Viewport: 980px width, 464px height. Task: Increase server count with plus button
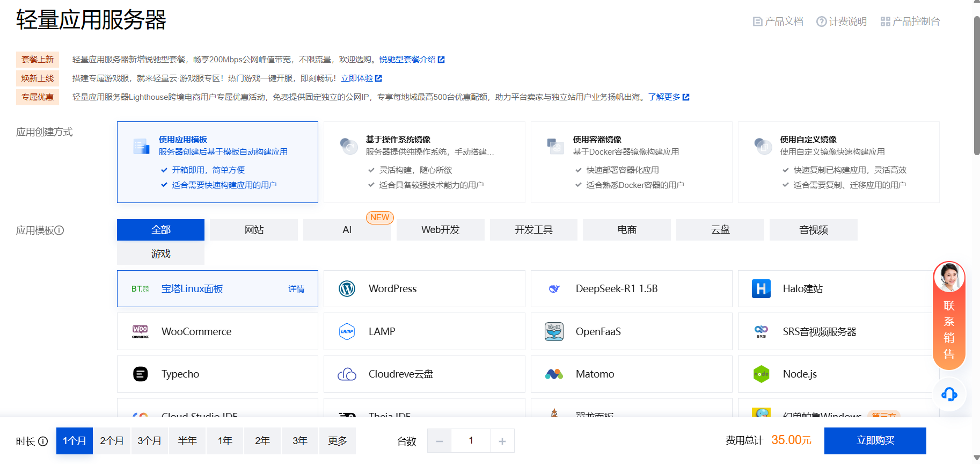502,441
